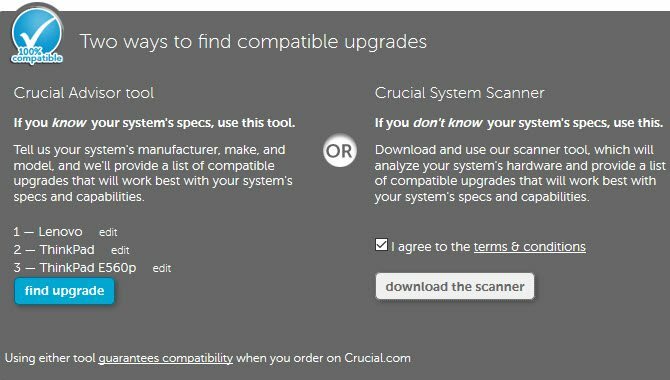Select the Lenovo manufacturer entry
Viewport: 670px width, 380px height.
click(x=60, y=232)
